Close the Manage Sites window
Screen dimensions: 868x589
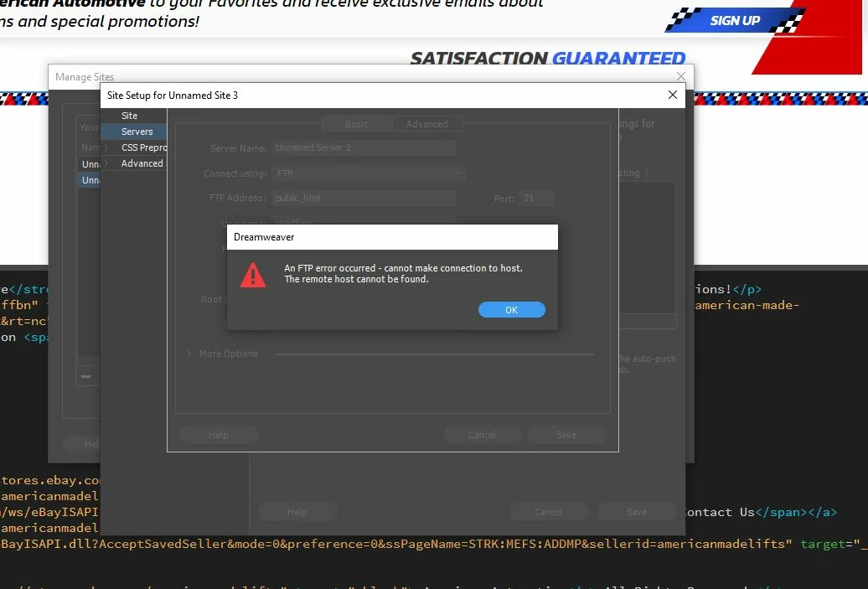click(x=681, y=76)
